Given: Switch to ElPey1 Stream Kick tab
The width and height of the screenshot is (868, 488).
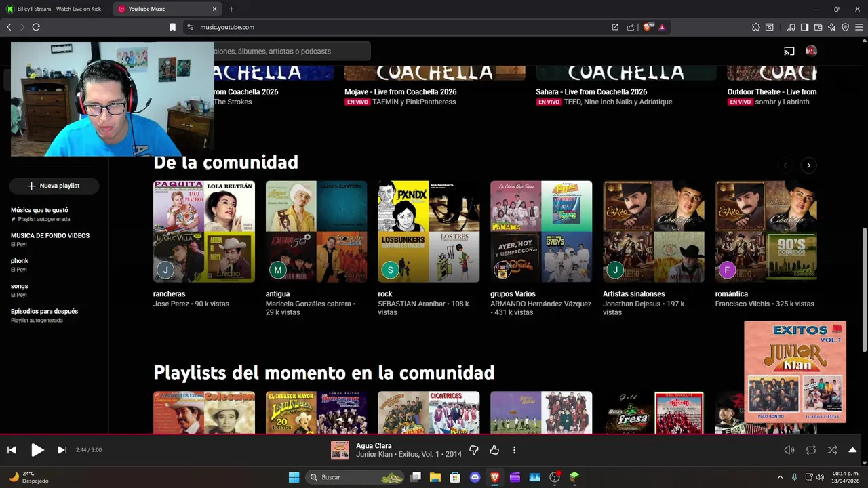Looking at the screenshot, I should (x=54, y=9).
